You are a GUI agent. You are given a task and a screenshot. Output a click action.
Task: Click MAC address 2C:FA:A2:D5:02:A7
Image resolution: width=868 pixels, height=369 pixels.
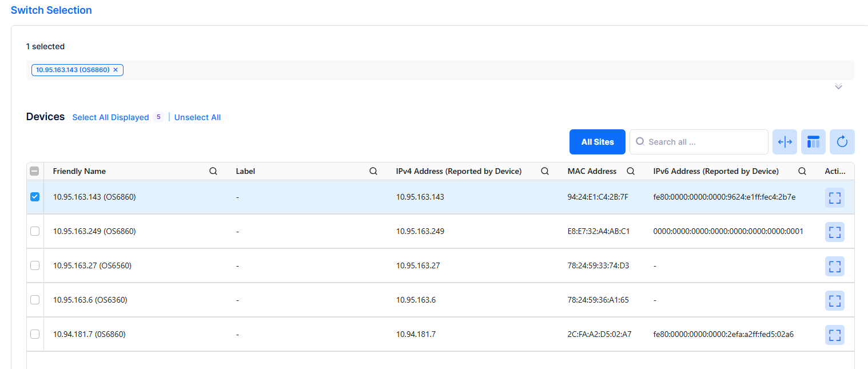599,334
